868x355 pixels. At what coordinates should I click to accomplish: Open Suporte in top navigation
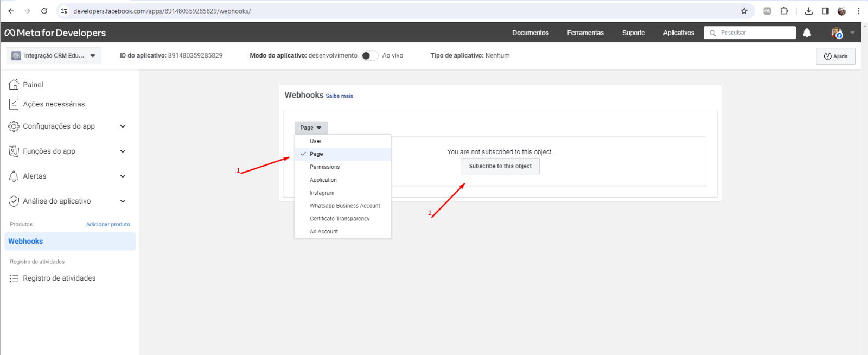[x=634, y=33]
